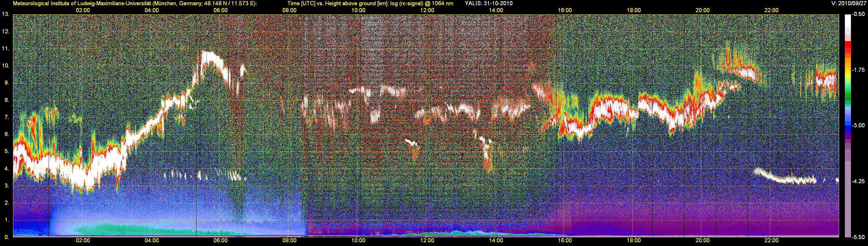Click the 10:00 label on the bottom time axis
Screen dimensions: 868x246
coord(358,241)
